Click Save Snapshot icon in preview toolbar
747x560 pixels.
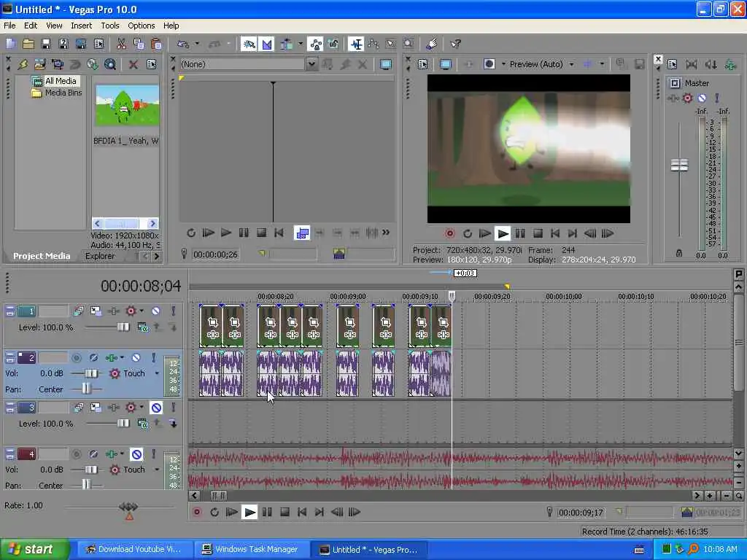[639, 64]
